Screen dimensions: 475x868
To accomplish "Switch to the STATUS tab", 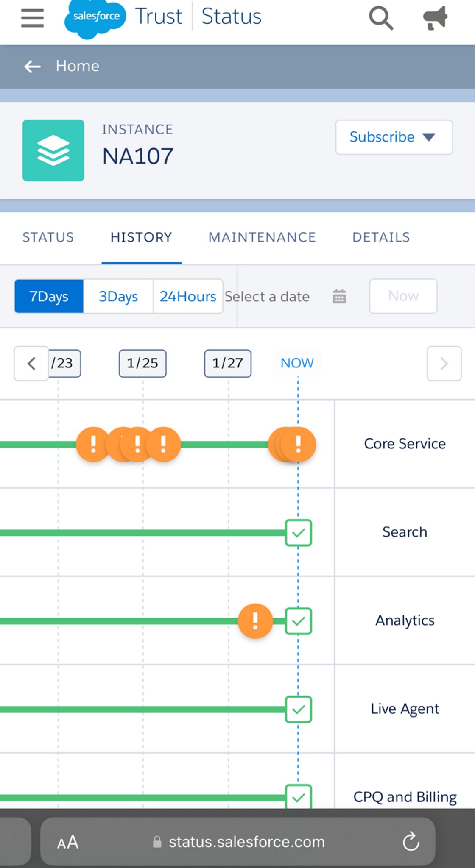I will pos(48,237).
